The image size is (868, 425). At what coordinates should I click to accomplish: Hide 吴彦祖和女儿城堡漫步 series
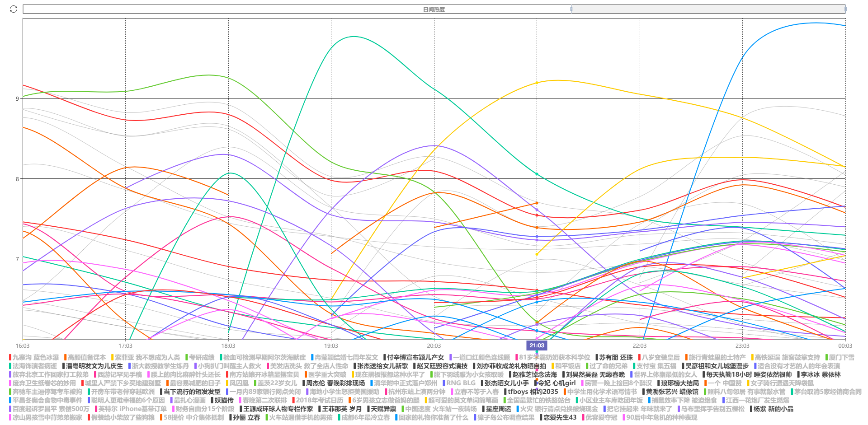tap(715, 366)
